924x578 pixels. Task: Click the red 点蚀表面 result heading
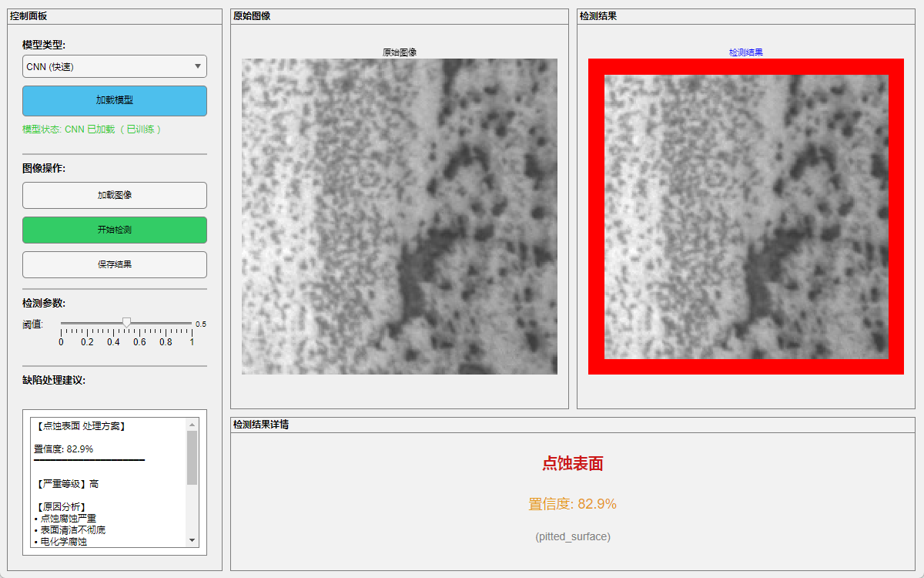point(572,463)
